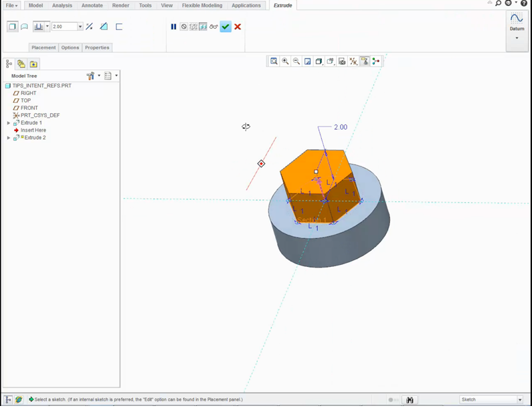Pause the Extrude tool
This screenshot has width=532, height=408.
173,27
